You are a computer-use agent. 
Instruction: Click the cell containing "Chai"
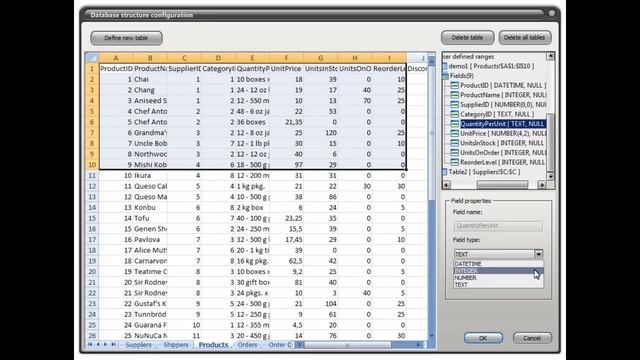pyautogui.click(x=150, y=79)
